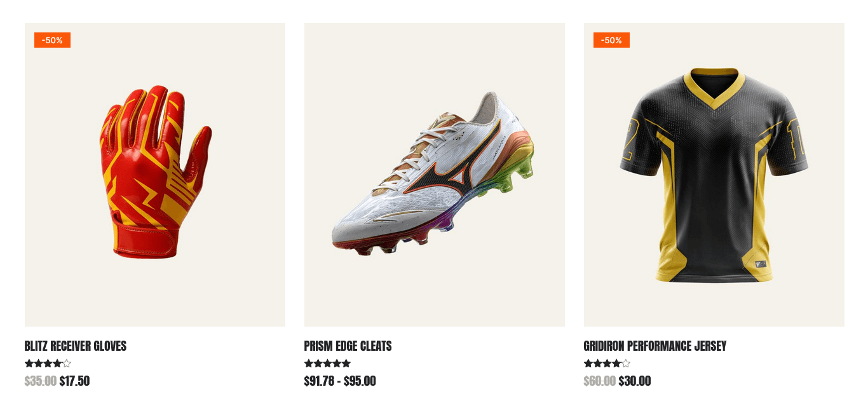Click the -50% badge on the gloves
Image resolution: width=868 pixels, height=408 pixels.
point(52,40)
